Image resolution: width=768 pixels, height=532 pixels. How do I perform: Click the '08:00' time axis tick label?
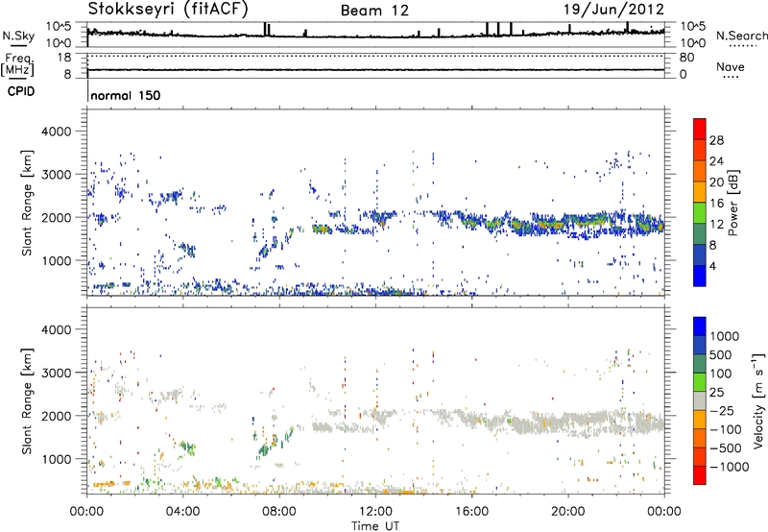pyautogui.click(x=279, y=512)
